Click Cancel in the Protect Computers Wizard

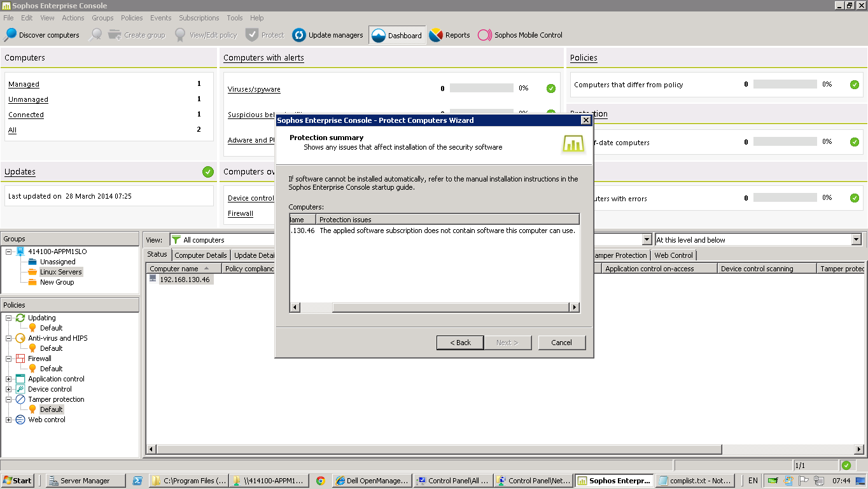(561, 343)
